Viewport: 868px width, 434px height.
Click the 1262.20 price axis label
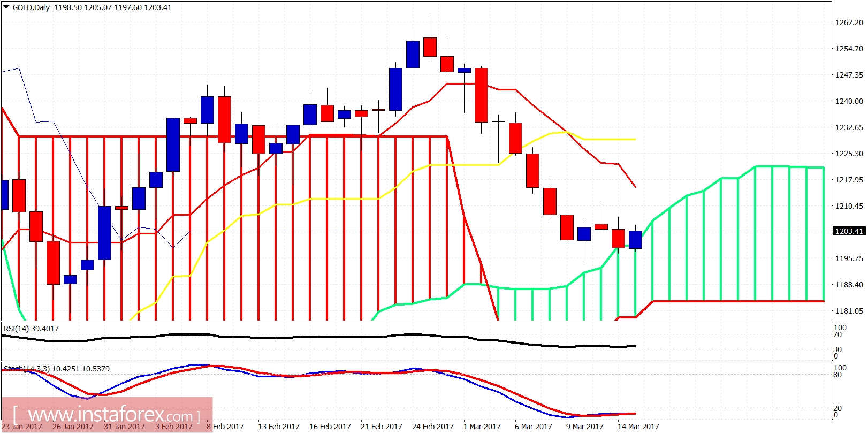[849, 22]
